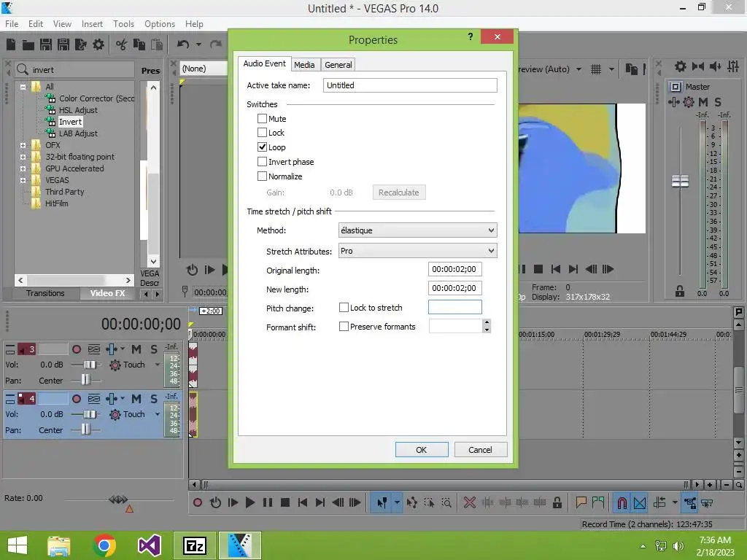Switch to the Transitions tab
The width and height of the screenshot is (747, 560).
(x=45, y=293)
